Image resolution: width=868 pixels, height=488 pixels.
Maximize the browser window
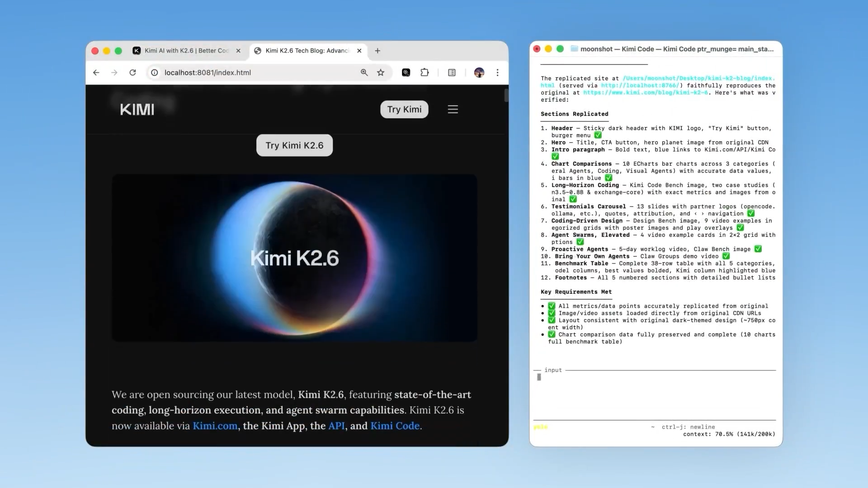(118, 51)
